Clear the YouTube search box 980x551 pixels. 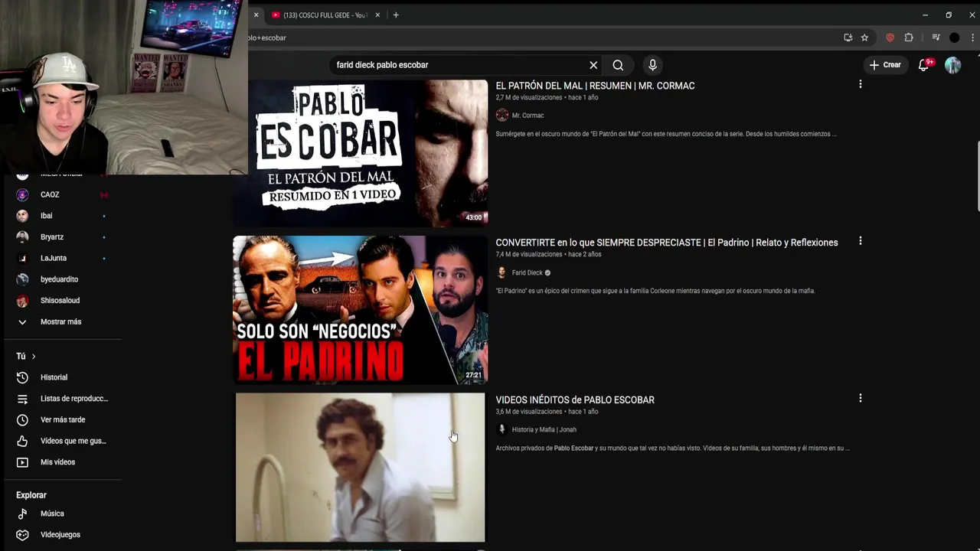[x=593, y=65]
